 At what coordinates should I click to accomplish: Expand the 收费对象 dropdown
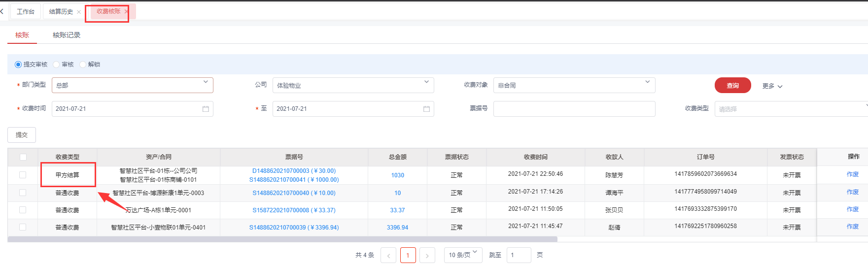[x=647, y=82]
